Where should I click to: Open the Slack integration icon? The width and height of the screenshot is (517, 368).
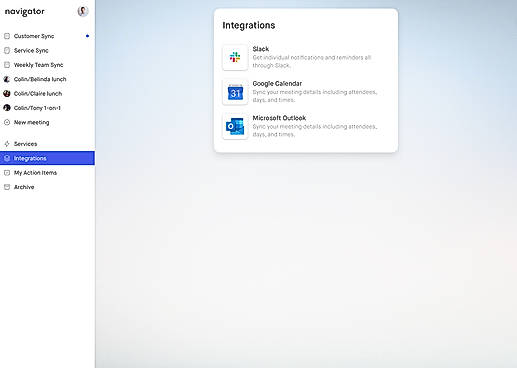coord(235,57)
